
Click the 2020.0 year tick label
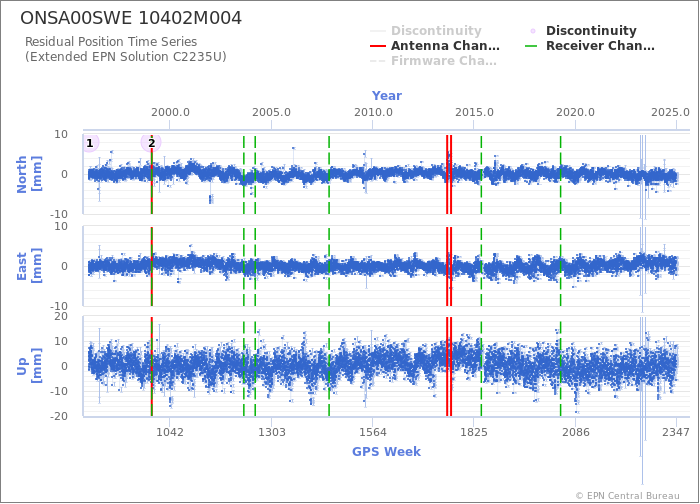pyautogui.click(x=575, y=112)
